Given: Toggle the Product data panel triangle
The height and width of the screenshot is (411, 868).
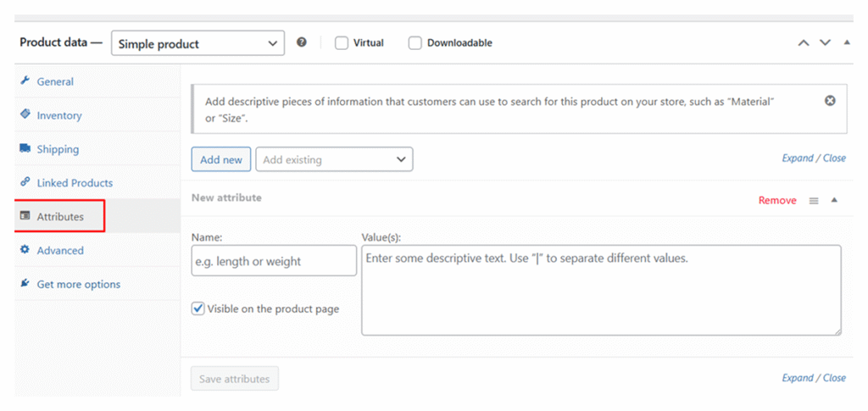Looking at the screenshot, I should [x=846, y=42].
